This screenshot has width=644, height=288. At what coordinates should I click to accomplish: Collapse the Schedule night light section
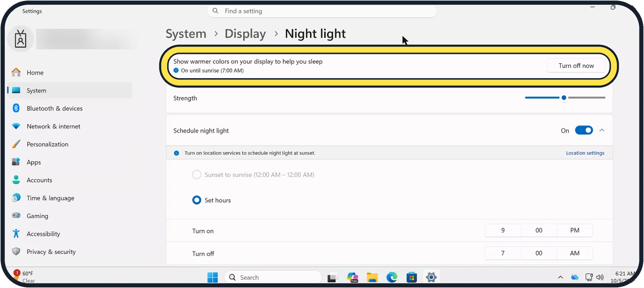(602, 130)
